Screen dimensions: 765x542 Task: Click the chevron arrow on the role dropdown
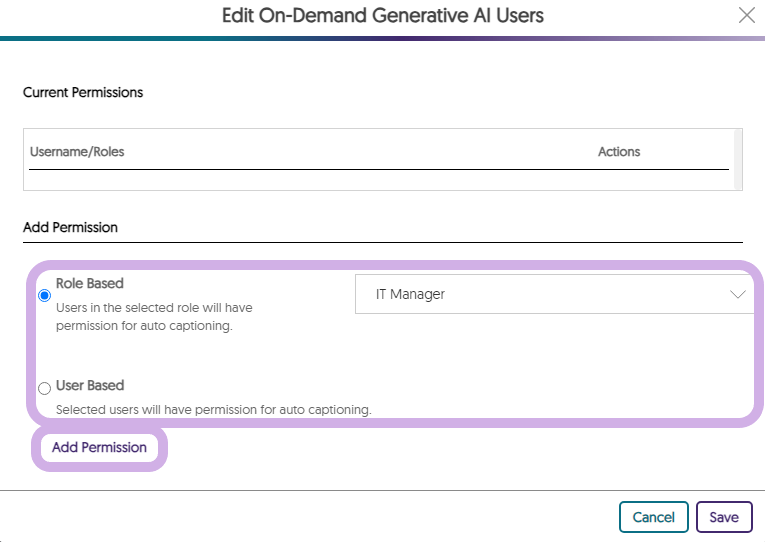(738, 294)
